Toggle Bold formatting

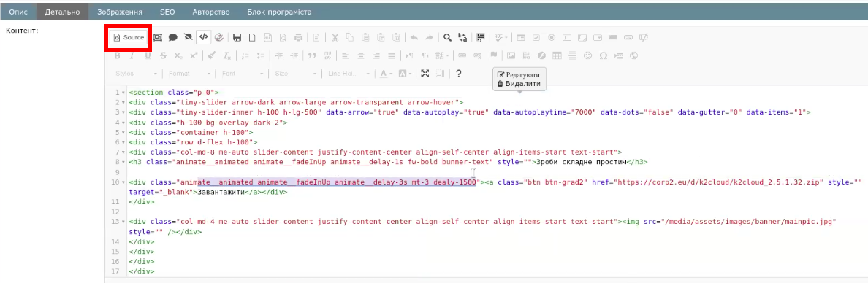tap(117, 55)
